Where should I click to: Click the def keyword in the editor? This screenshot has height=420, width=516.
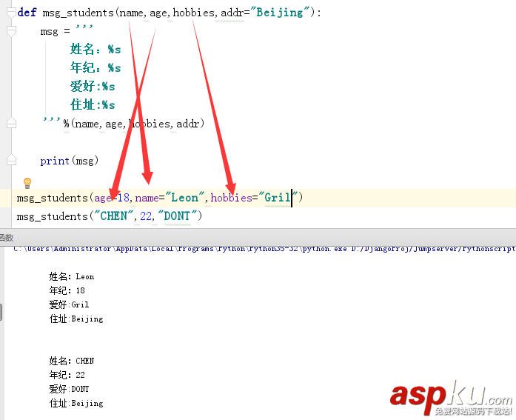click(27, 13)
